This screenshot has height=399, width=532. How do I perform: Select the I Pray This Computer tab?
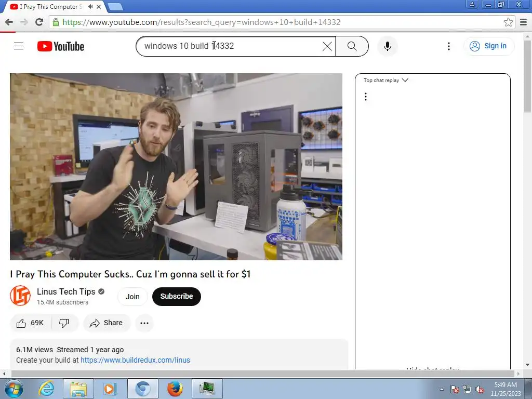click(x=51, y=7)
